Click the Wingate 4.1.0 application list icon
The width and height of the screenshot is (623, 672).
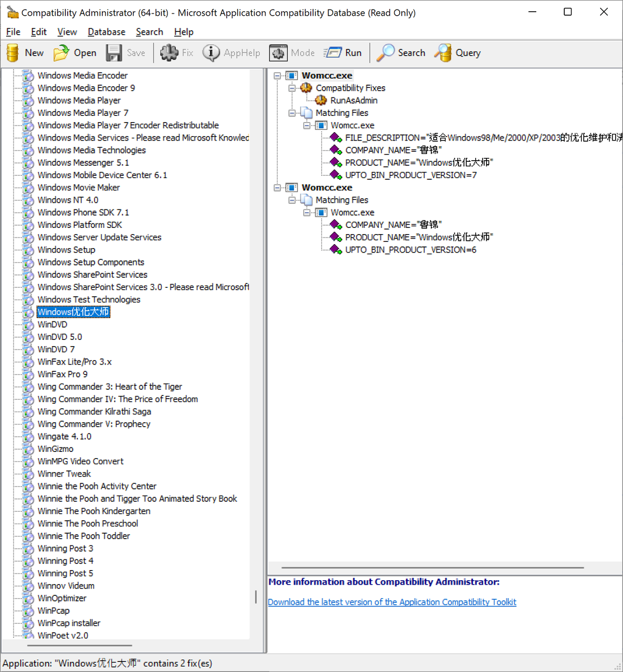pos(28,436)
